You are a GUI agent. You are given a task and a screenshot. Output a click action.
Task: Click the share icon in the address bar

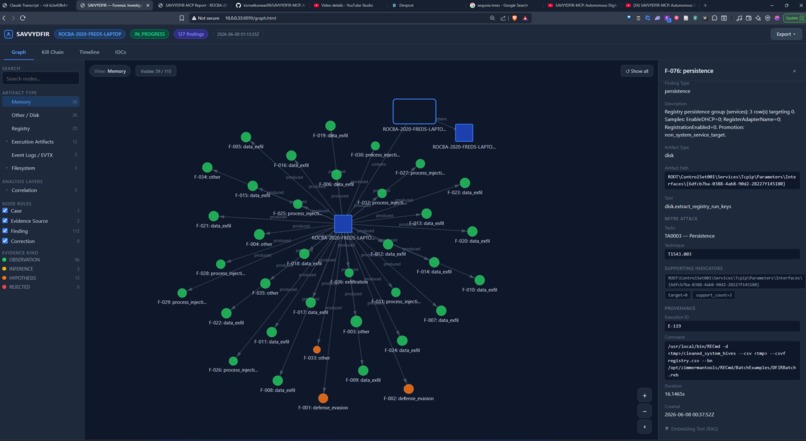click(x=503, y=18)
